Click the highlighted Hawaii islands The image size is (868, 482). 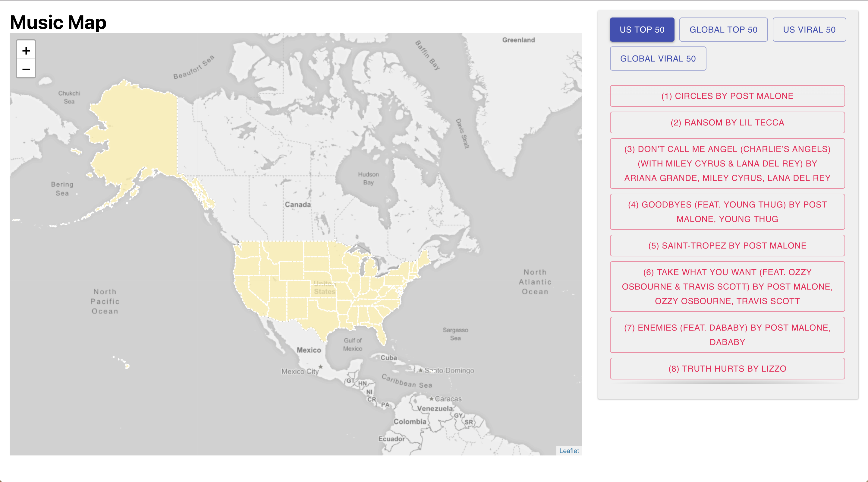[x=127, y=366]
